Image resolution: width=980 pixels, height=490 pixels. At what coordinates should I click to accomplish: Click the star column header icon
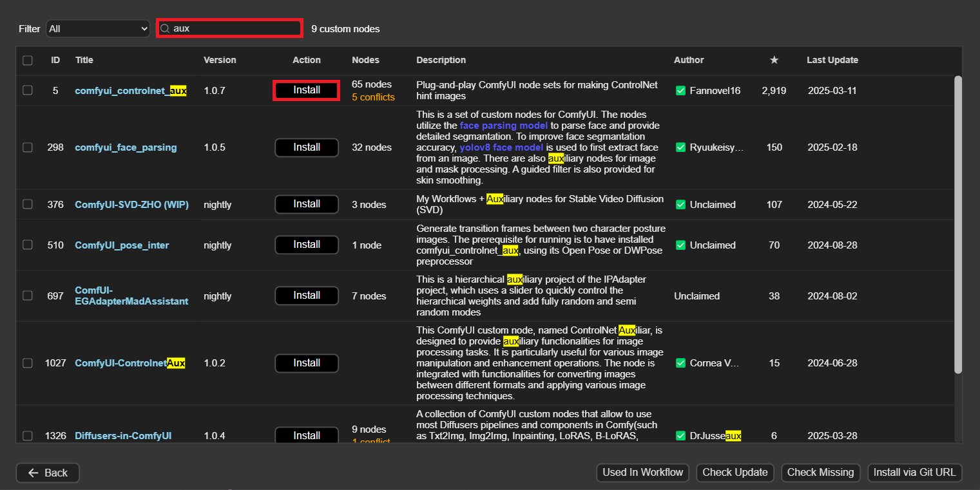774,60
